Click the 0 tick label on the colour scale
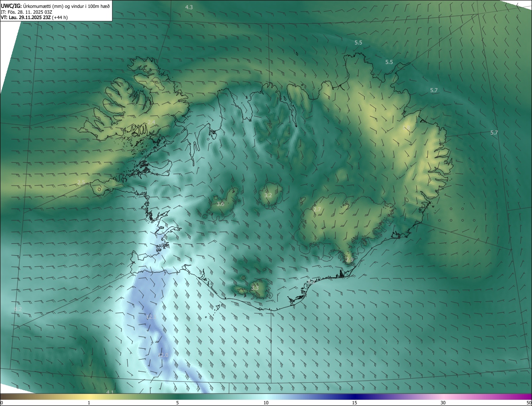This screenshot has width=532, height=406. coord(2,403)
